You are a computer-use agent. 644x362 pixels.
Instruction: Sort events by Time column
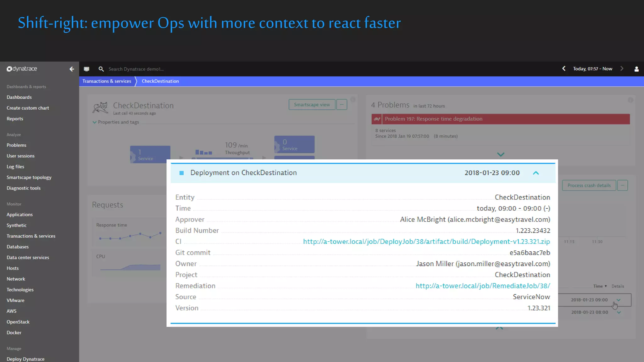point(600,286)
